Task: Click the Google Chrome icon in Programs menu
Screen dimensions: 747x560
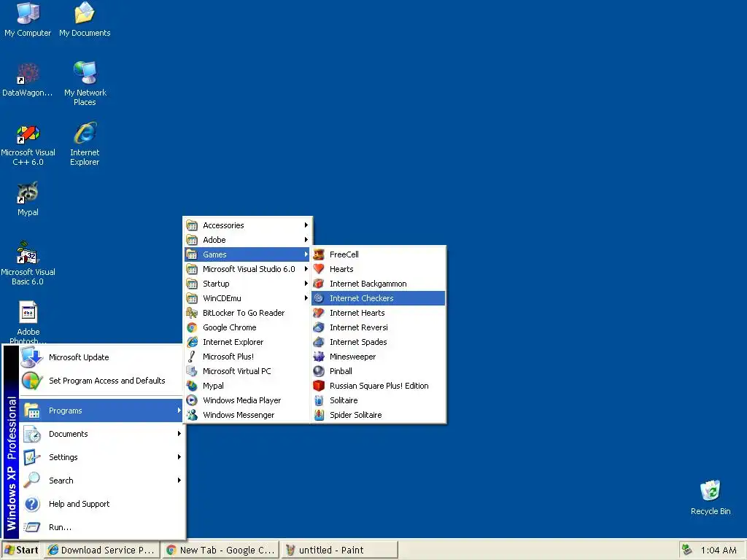Action: pos(192,327)
